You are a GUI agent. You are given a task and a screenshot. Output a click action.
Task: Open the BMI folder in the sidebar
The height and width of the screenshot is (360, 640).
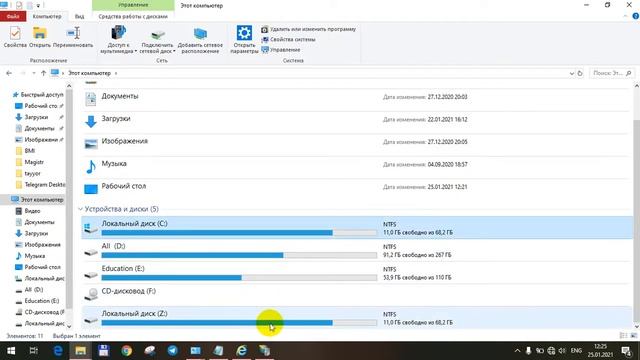point(30,151)
